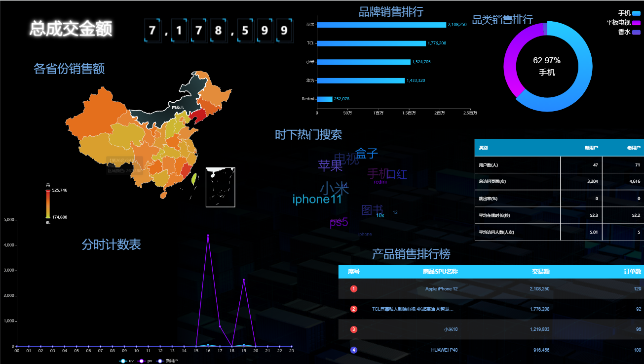Click the 老用户 header in user table

click(x=634, y=148)
